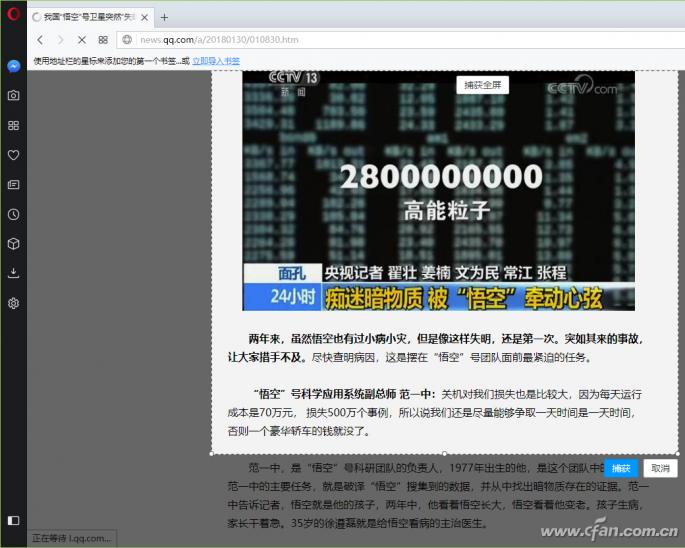Image resolution: width=685 pixels, height=548 pixels.
Task: Click the site info globe icon
Action: (x=127, y=40)
